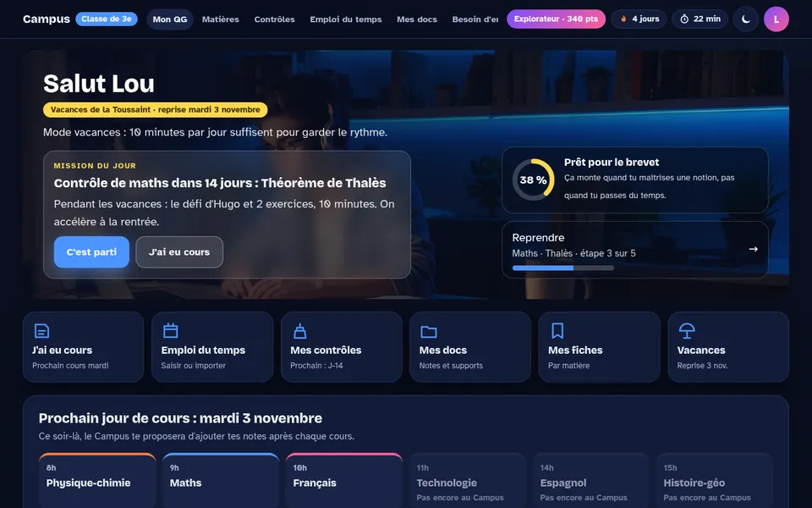Click the Thalès progress bar in Reprendre
Screen dimensions: 812x508
point(563,268)
